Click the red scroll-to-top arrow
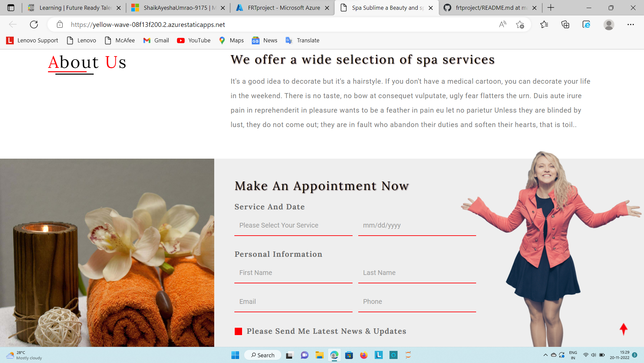The width and height of the screenshot is (644, 363). 624,329
